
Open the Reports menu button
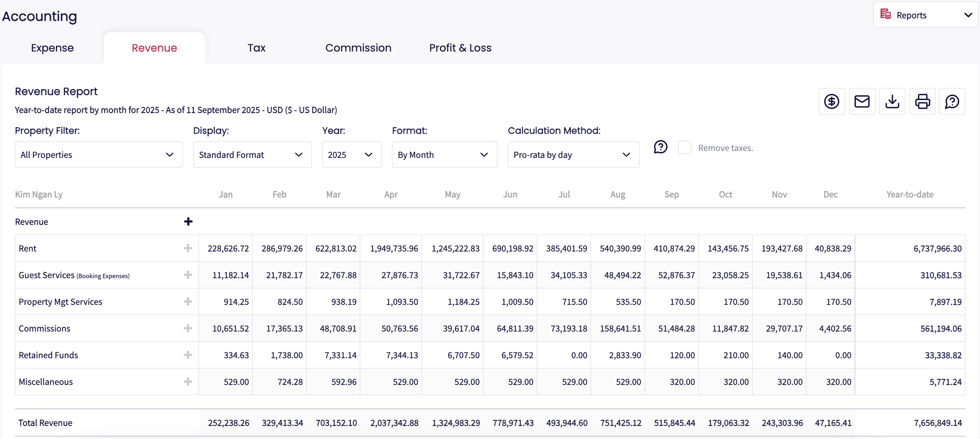coord(925,15)
